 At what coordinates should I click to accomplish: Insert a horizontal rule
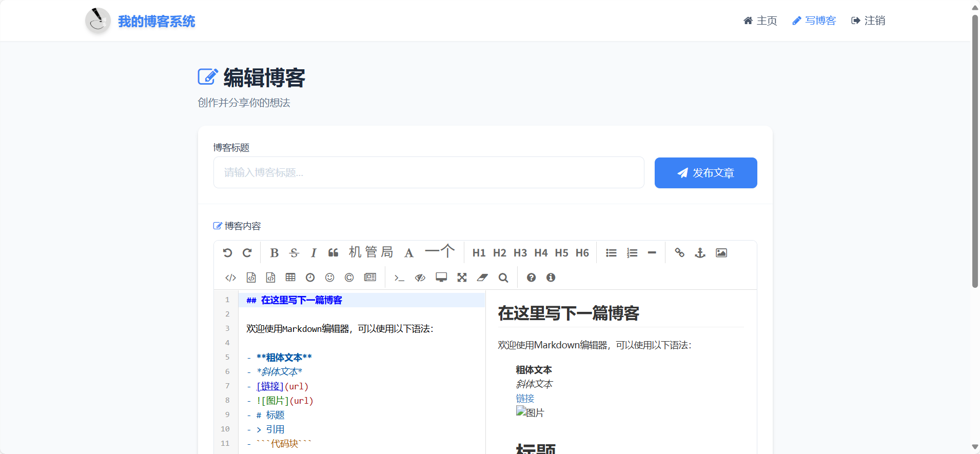tap(652, 253)
